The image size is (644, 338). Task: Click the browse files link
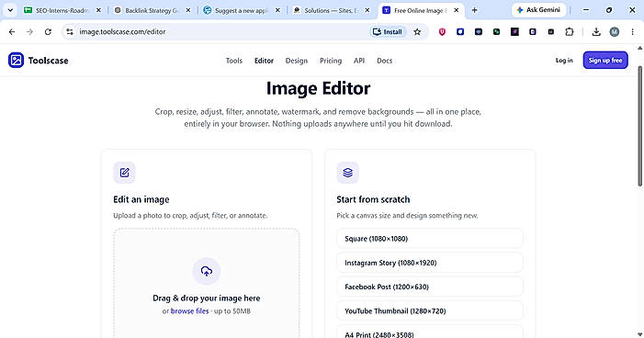190,310
